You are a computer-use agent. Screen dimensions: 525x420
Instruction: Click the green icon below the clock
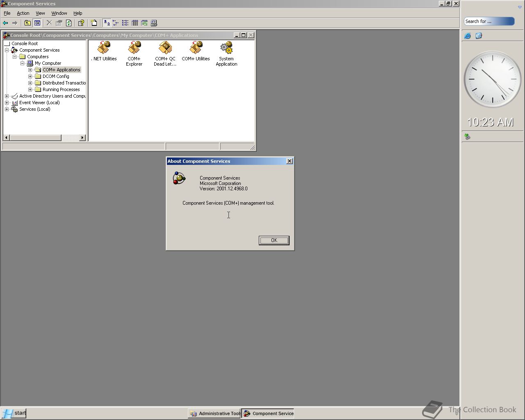tap(467, 137)
